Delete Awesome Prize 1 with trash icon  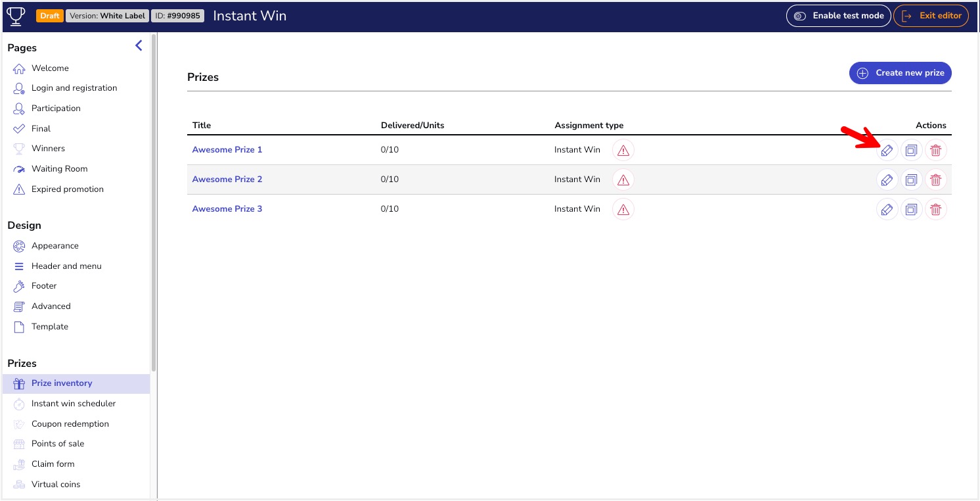pos(936,151)
